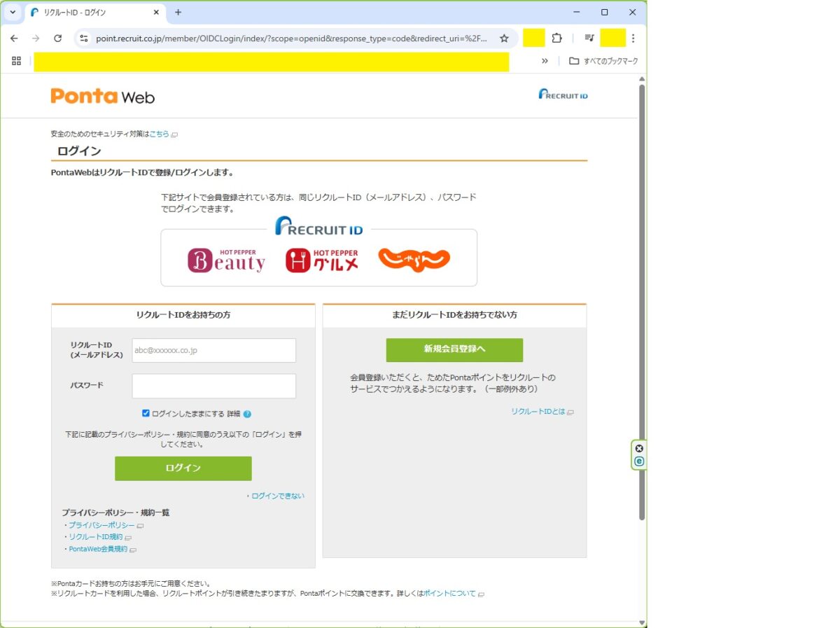Uncheck ログインしたままにする checkbox
The image size is (840, 628).
click(x=146, y=413)
